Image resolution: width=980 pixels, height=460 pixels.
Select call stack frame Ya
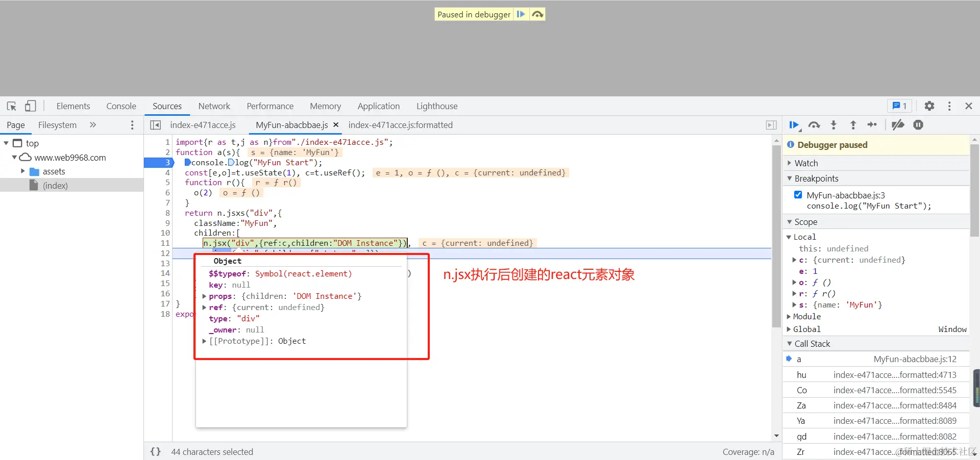coord(876,421)
